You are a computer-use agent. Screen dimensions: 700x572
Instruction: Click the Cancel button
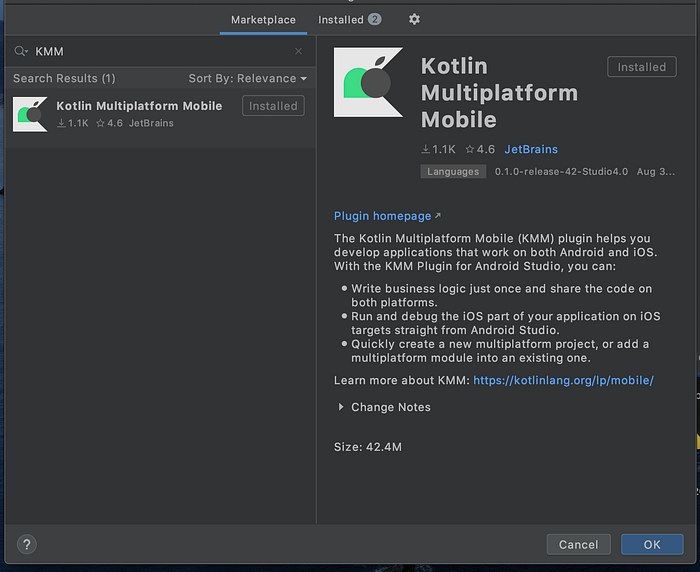click(579, 544)
